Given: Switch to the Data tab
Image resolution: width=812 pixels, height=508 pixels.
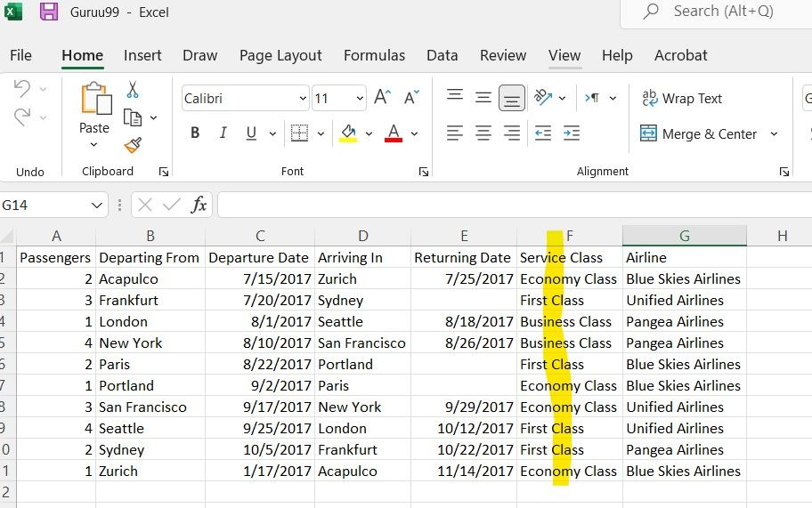Looking at the screenshot, I should click(443, 55).
